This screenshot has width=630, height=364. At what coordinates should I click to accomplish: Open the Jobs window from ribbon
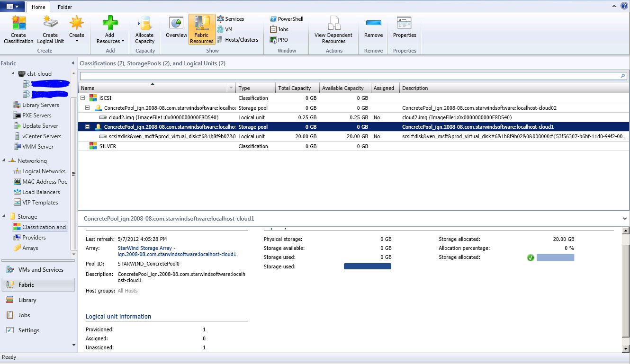[x=279, y=29]
